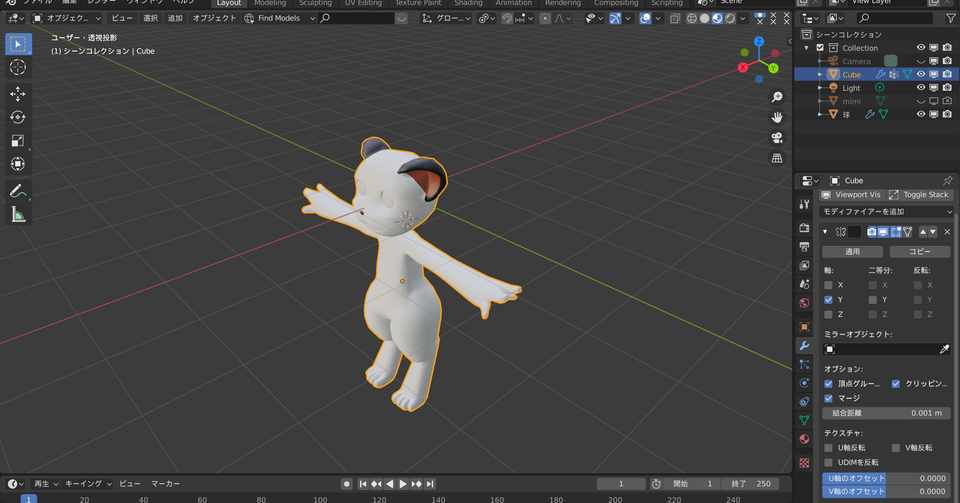Select the Transform tool

pos(18,164)
